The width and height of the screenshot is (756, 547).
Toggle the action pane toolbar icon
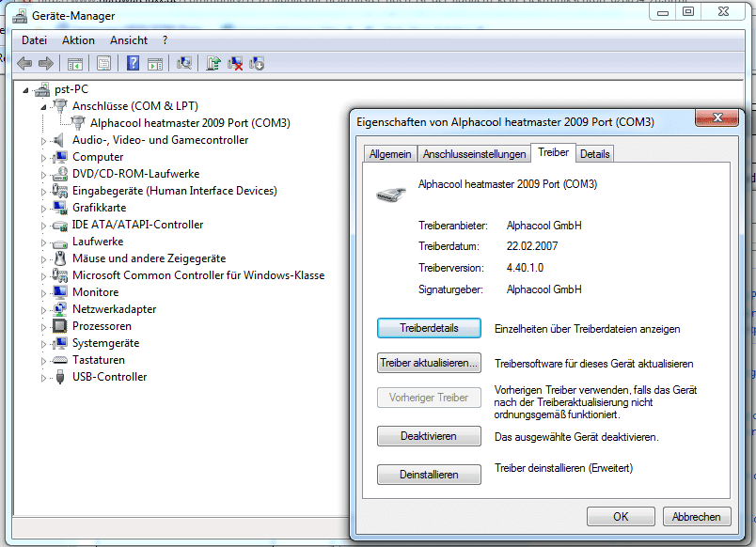pyautogui.click(x=155, y=63)
